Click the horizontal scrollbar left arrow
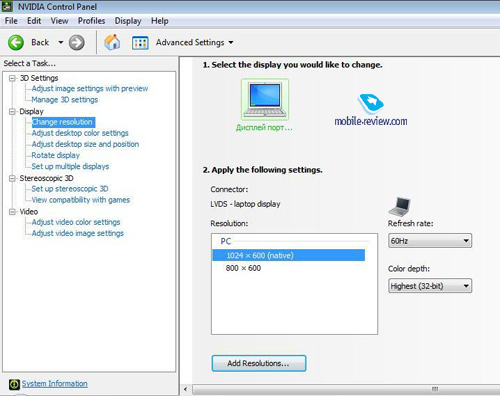500x396 pixels. pos(185,389)
